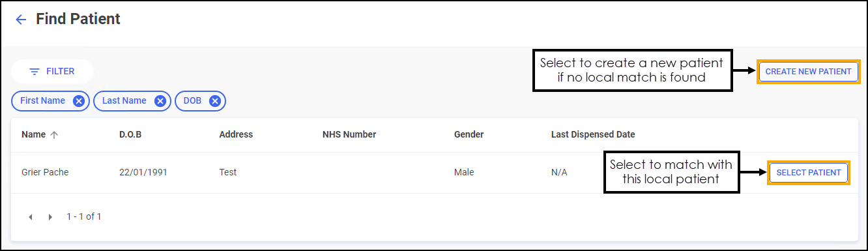
Task: Click the Last Name filter chip label
Action: 124,101
